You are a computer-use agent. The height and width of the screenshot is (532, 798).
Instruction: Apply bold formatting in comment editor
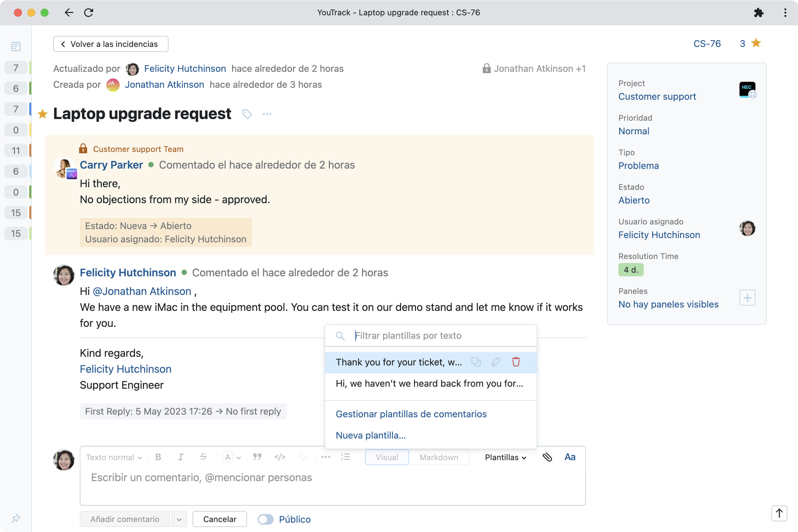coord(158,457)
